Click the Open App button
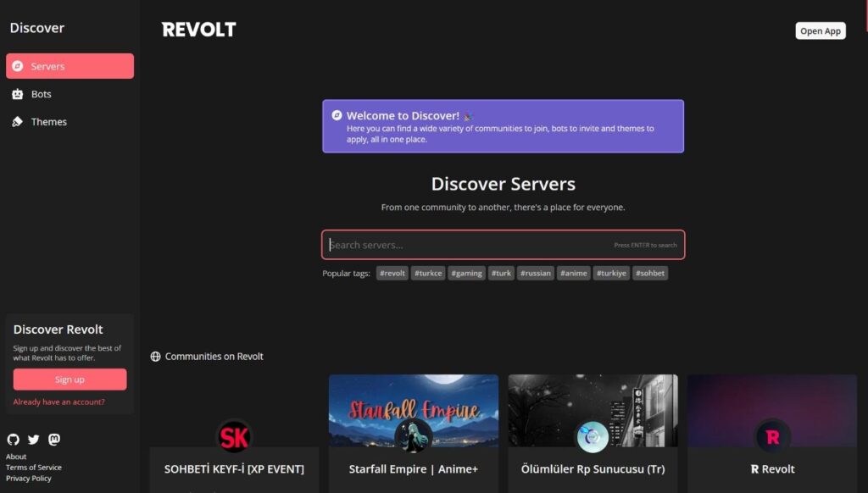Screen dimensions: 868x493 click(821, 31)
